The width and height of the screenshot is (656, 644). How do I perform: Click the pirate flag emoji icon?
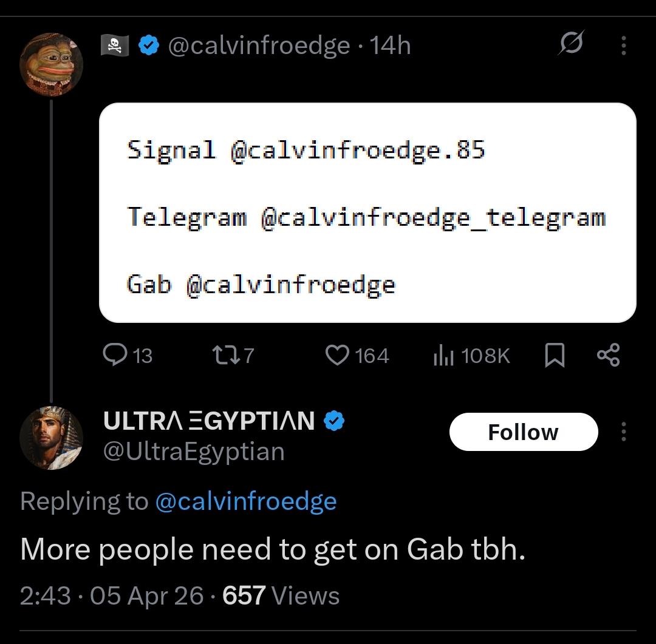pos(114,46)
